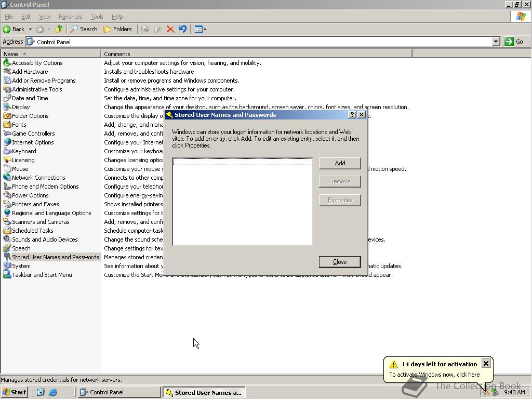Open the Phone and Modem Options icon

7,187
